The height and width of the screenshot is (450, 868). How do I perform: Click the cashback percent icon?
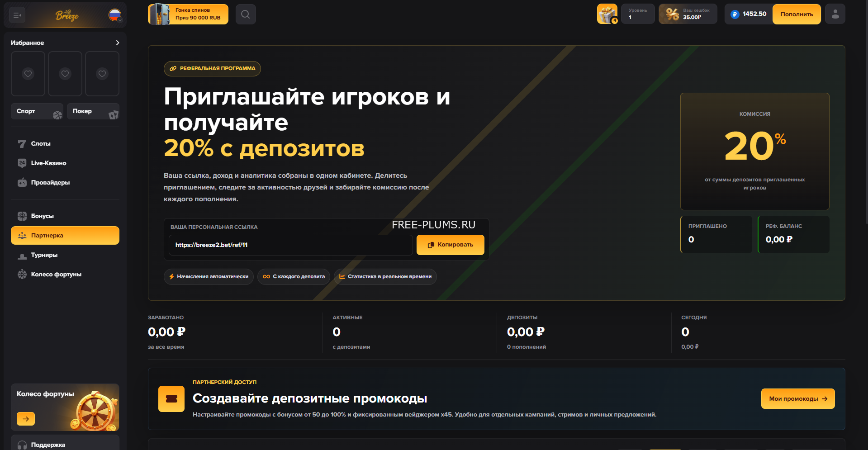pyautogui.click(x=673, y=14)
